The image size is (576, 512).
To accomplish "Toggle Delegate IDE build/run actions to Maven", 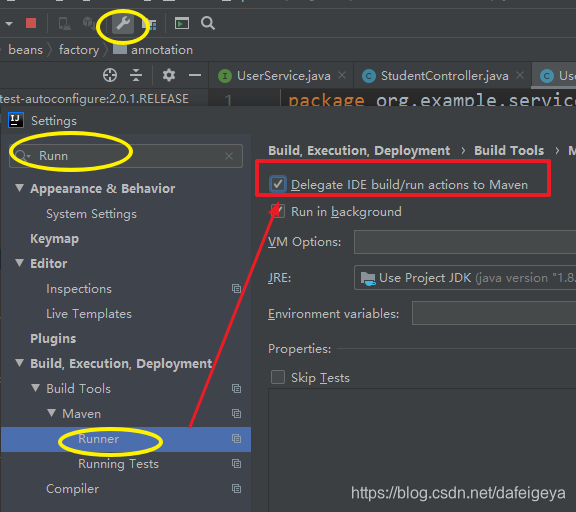I will (278, 184).
